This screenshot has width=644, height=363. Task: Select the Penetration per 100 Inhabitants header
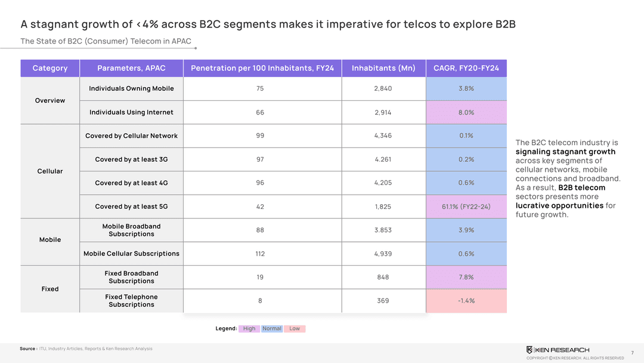[x=262, y=68]
